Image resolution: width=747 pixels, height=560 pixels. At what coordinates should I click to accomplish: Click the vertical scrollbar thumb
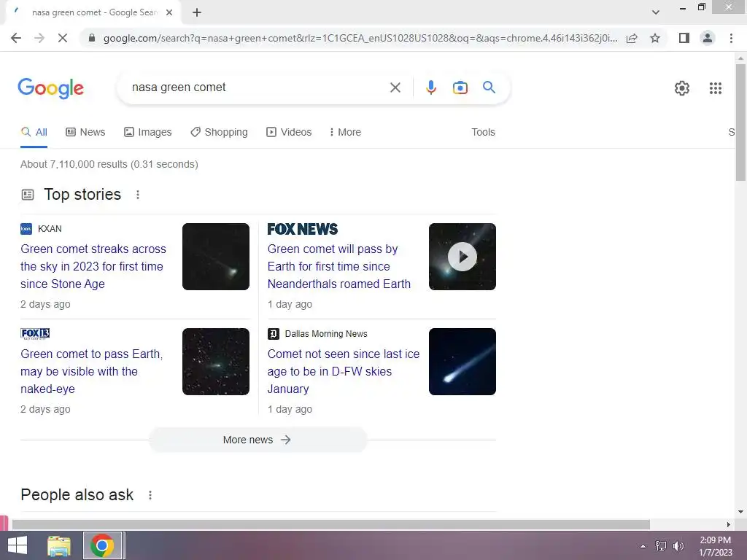740,122
